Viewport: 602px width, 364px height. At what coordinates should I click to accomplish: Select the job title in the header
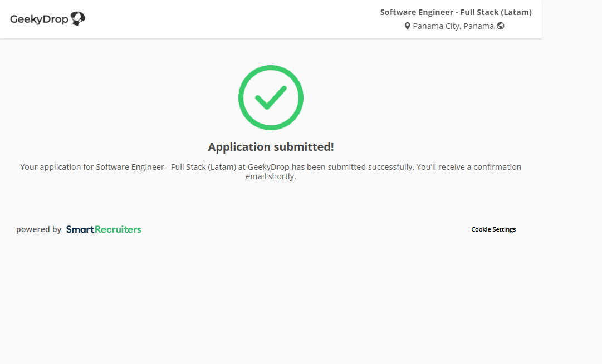pos(456,12)
